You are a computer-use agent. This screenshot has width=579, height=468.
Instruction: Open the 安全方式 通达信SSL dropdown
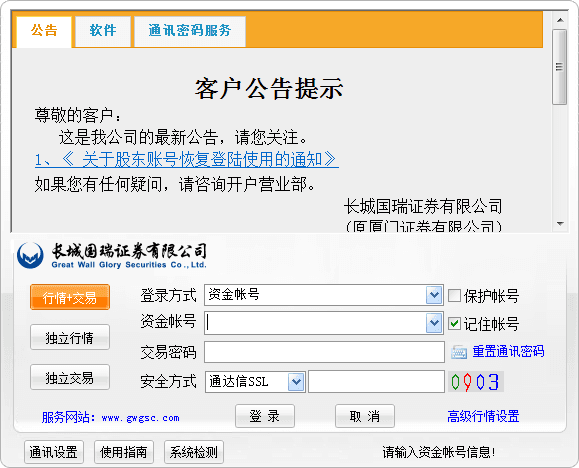[255, 382]
